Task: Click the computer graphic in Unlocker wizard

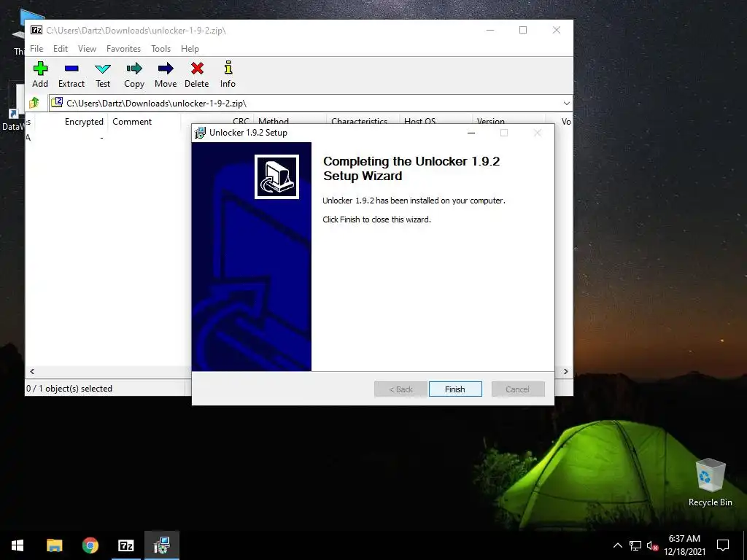Action: point(276,176)
